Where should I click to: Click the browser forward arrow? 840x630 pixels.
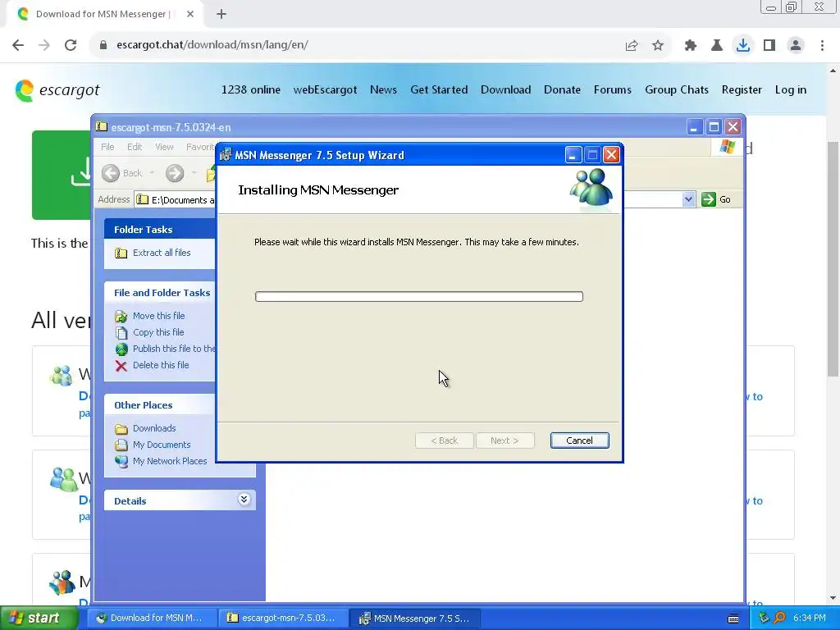(44, 45)
